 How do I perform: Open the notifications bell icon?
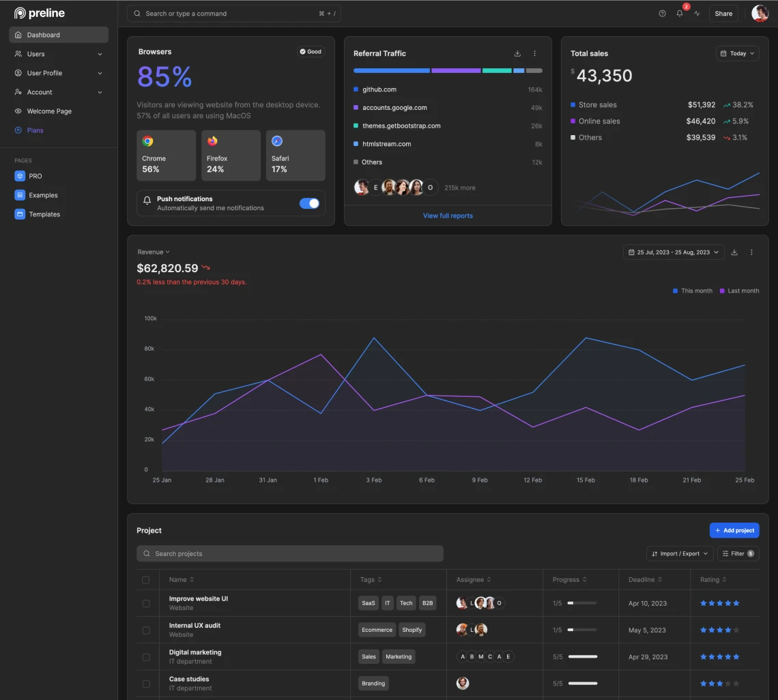coord(680,14)
